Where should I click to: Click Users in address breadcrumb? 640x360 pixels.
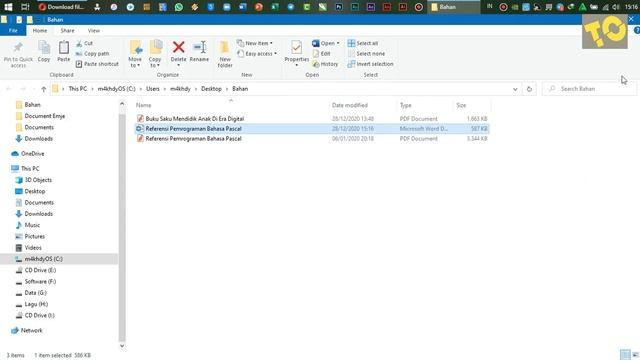click(x=153, y=89)
